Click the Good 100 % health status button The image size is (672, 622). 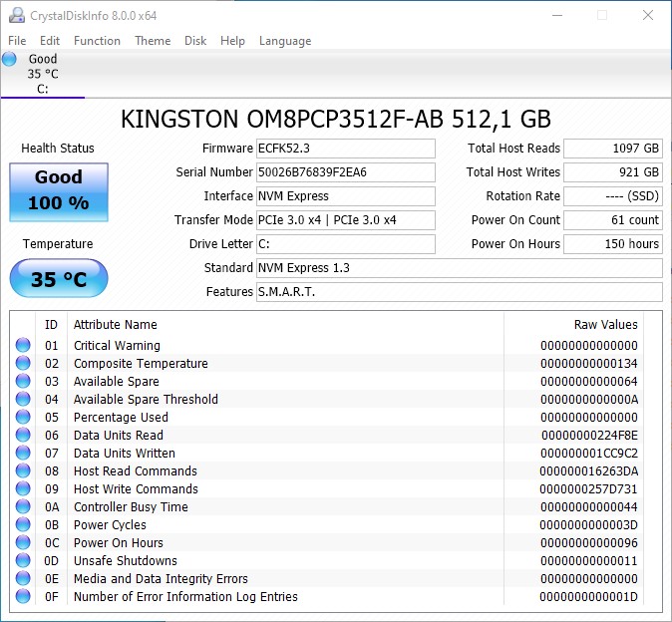coord(59,192)
